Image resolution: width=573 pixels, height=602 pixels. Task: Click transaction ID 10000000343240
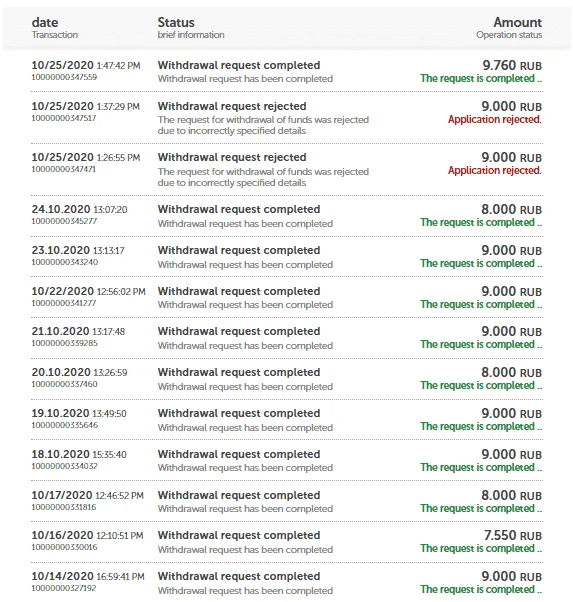[x=65, y=262]
